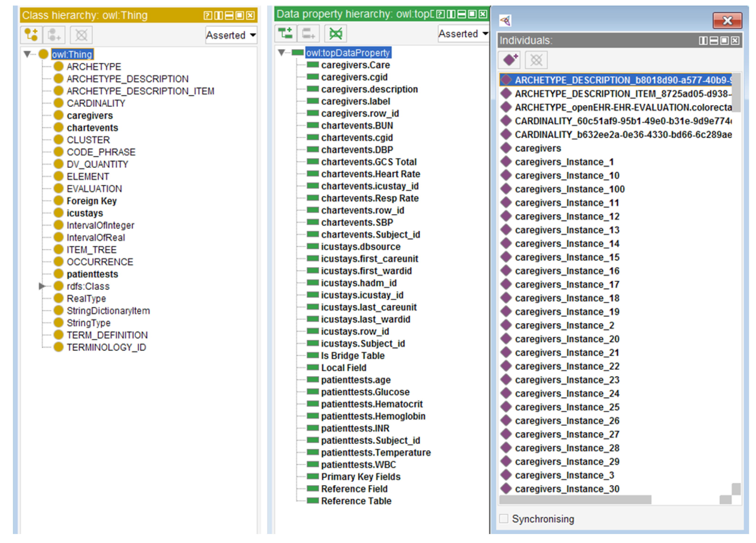Close the Individuals window with the red X
Image resolution: width=756 pixels, height=543 pixels.
pyautogui.click(x=727, y=21)
